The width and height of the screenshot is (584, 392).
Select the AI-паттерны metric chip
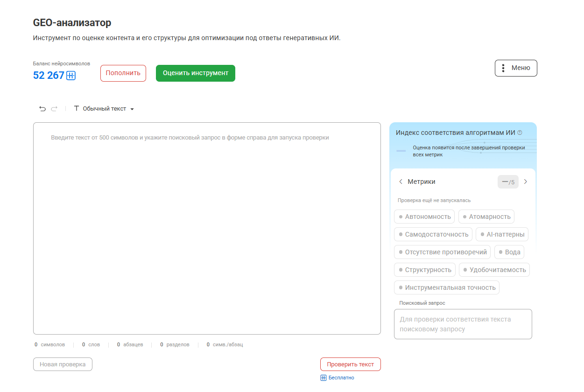point(502,234)
